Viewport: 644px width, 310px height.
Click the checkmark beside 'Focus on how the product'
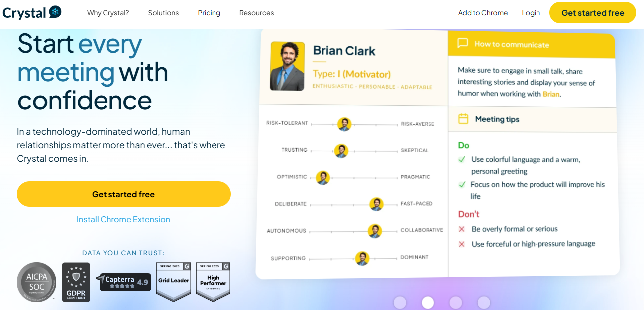(x=462, y=184)
